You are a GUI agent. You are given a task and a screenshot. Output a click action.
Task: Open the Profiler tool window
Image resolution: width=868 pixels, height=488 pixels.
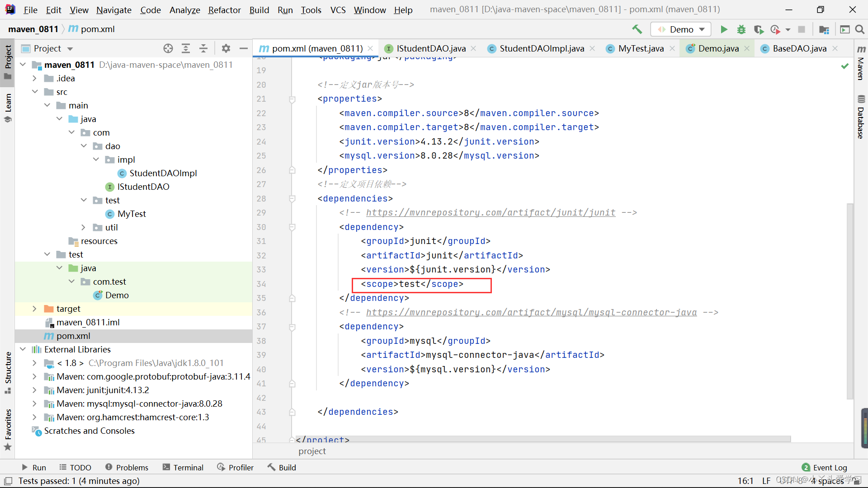click(236, 467)
